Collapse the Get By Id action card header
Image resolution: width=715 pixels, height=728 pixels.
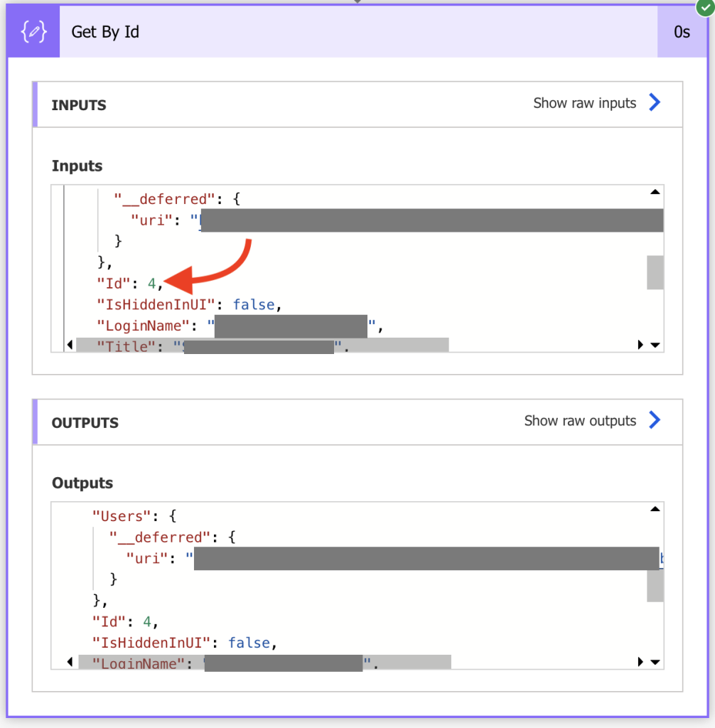[x=355, y=31]
